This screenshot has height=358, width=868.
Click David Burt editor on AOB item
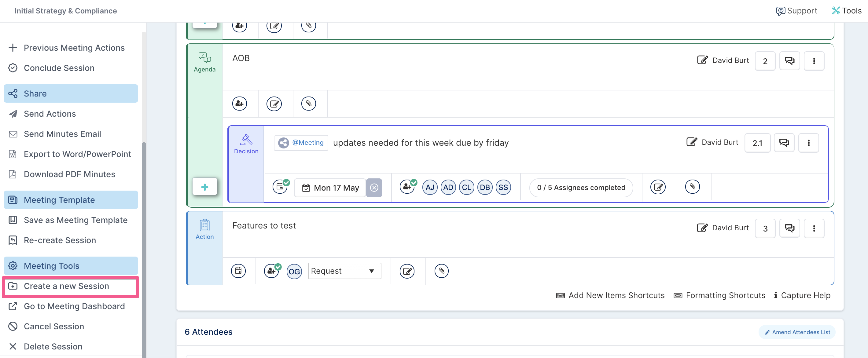723,60
